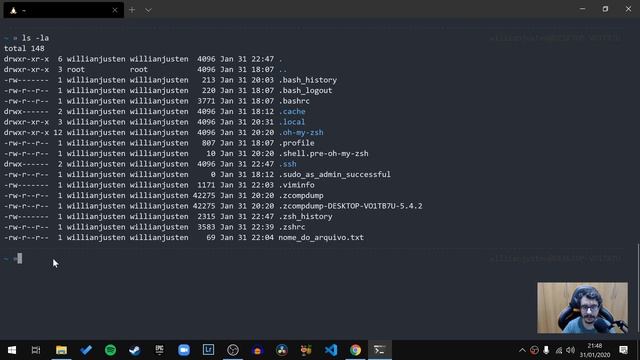This screenshot has width=640, height=360.
Task: Click the orange-brown character taskbar icon
Action: (306, 350)
